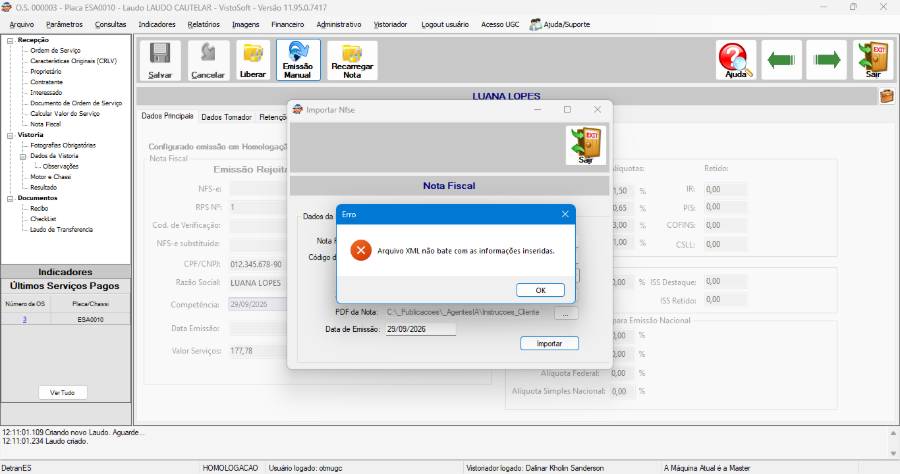The width and height of the screenshot is (900, 474).
Task: Select Proprietário in tree
Action: point(45,72)
